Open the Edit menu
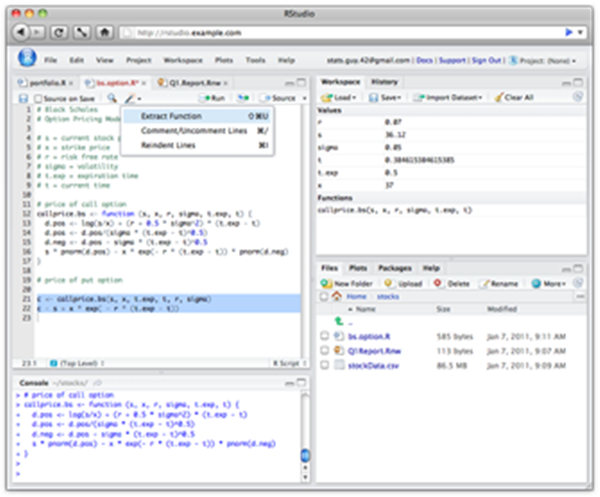The image size is (600, 497). click(77, 60)
